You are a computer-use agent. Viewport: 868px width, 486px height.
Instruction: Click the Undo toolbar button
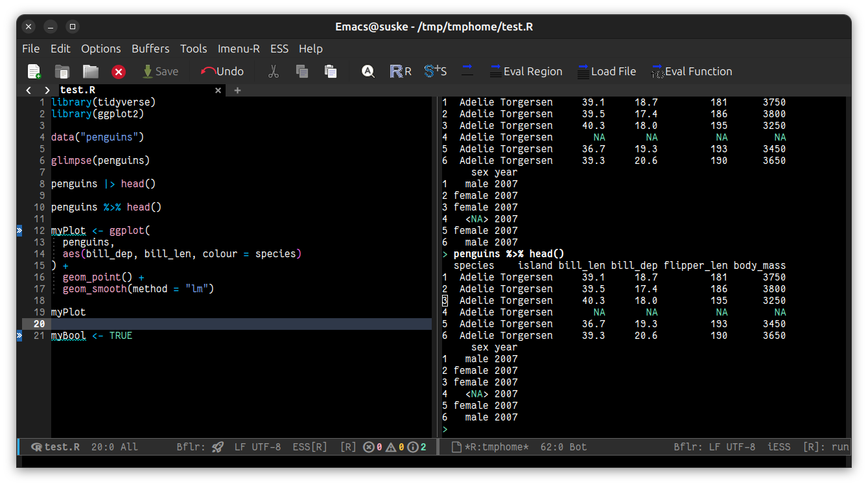click(x=222, y=71)
